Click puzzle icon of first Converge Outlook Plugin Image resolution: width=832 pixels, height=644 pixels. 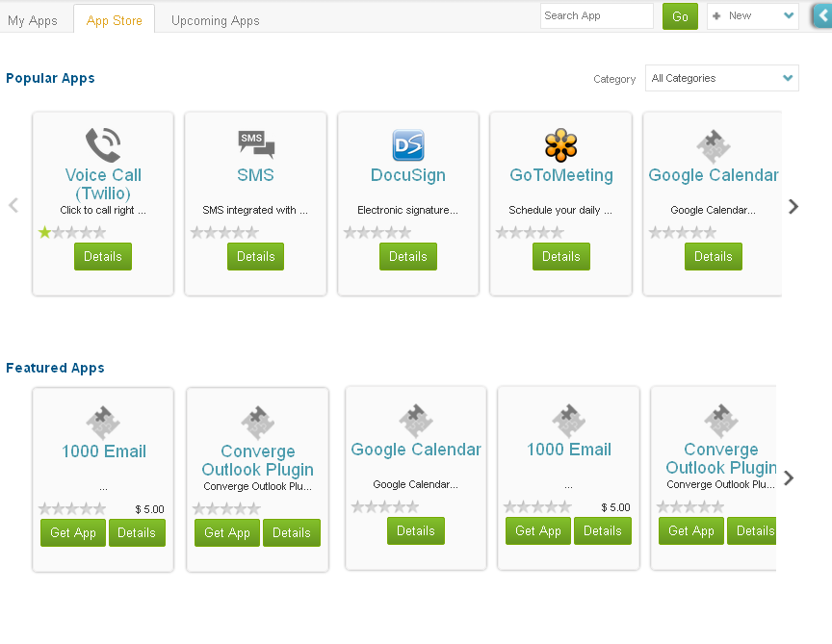click(257, 423)
